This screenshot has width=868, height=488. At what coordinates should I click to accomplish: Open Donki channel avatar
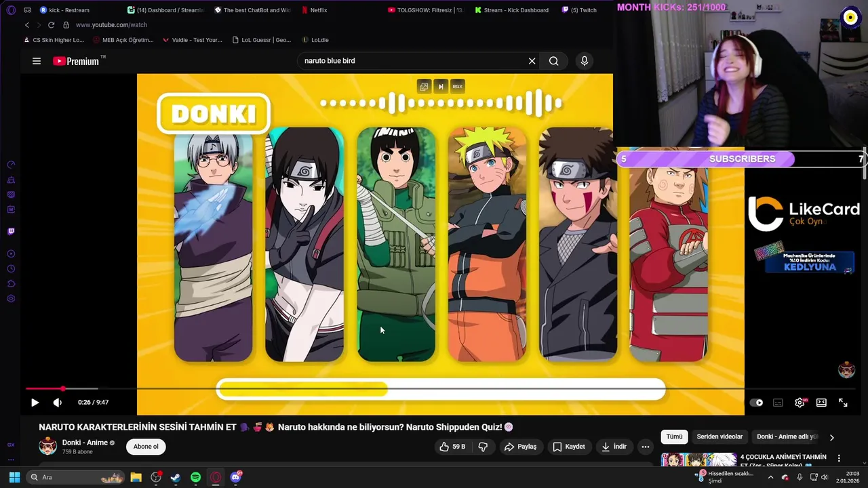(x=47, y=446)
